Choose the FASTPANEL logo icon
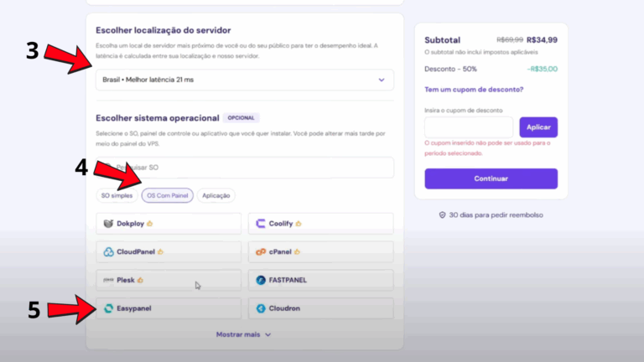This screenshot has width=644, height=362. pyautogui.click(x=261, y=280)
